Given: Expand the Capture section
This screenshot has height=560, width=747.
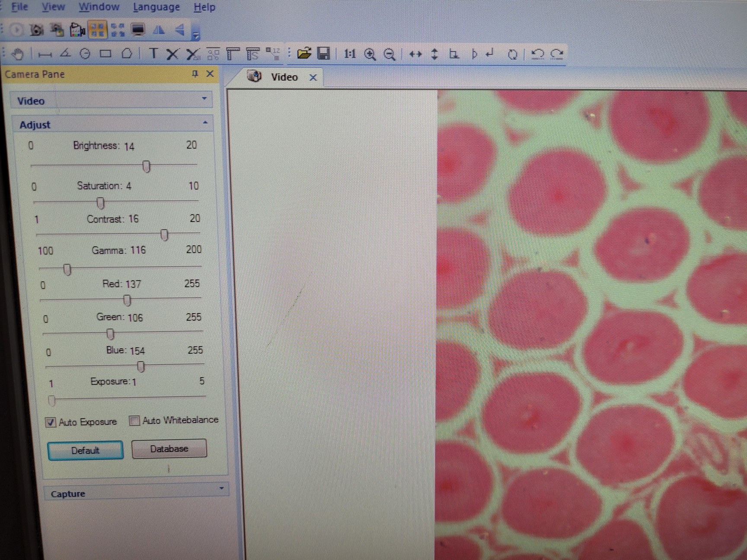Looking at the screenshot, I should 222,488.
